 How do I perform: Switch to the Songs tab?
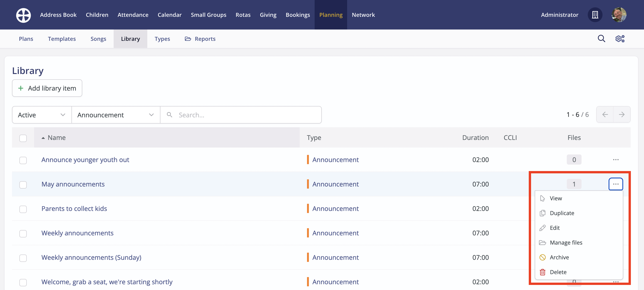click(x=98, y=39)
